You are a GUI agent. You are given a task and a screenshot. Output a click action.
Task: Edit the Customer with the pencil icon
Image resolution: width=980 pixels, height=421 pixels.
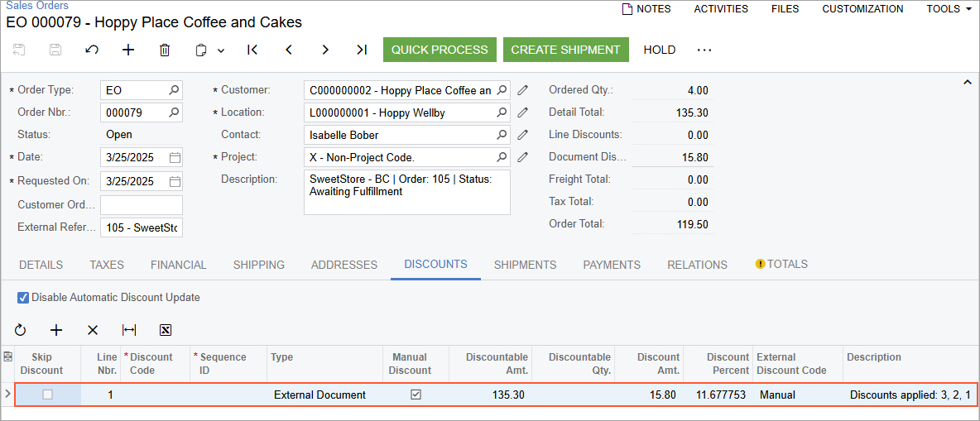[x=522, y=90]
